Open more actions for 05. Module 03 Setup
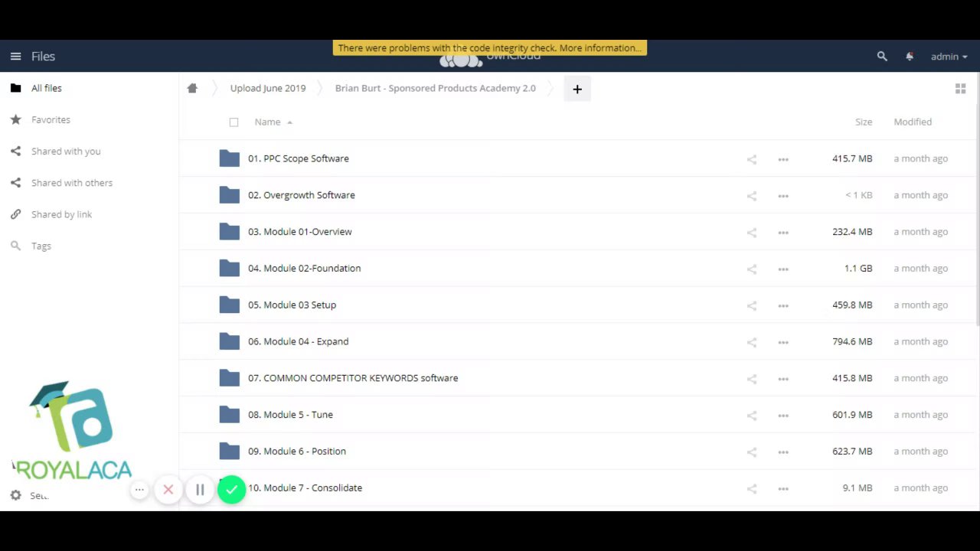This screenshot has height=551, width=980. [x=783, y=305]
